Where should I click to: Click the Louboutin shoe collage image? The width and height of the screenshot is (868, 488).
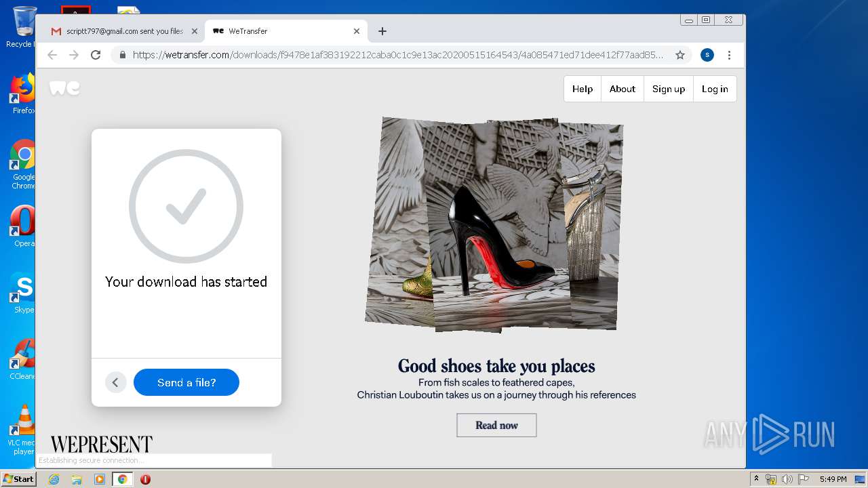(494, 224)
